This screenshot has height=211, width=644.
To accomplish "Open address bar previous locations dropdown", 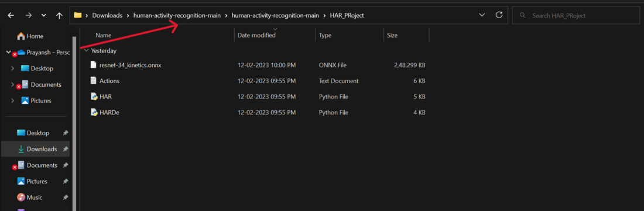I will [482, 15].
